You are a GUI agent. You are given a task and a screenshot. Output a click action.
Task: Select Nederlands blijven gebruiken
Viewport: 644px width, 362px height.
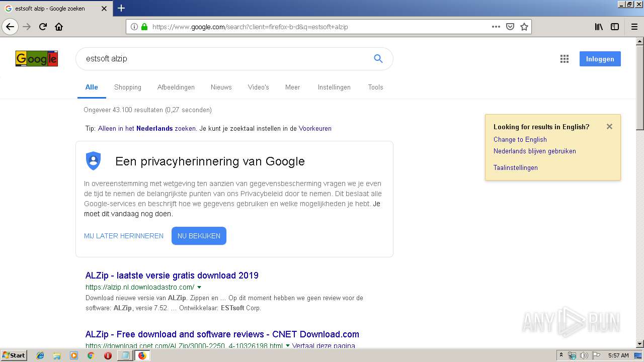[x=535, y=151]
